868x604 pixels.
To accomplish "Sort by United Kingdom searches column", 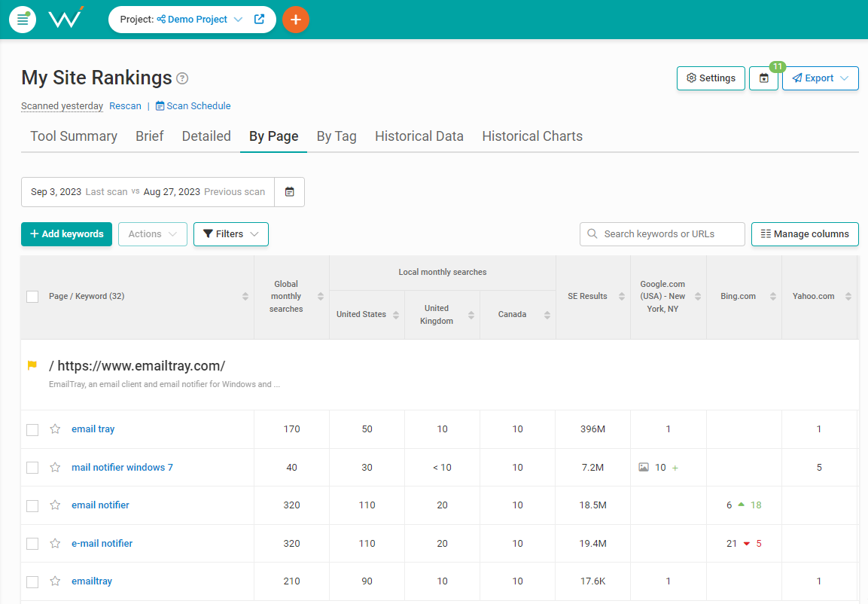I will pos(471,315).
